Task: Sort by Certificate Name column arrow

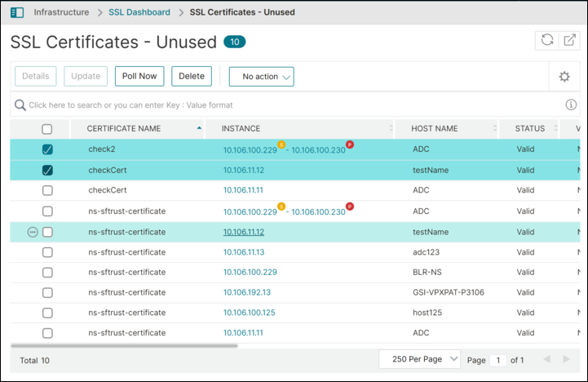Action: [x=199, y=128]
